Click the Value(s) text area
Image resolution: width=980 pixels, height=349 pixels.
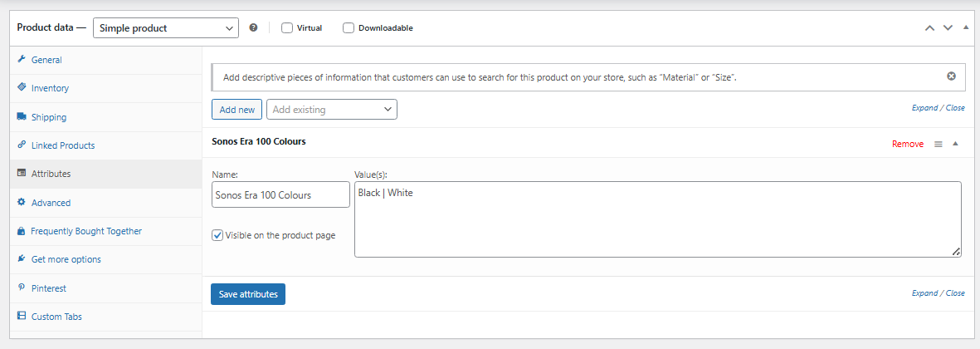click(657, 219)
